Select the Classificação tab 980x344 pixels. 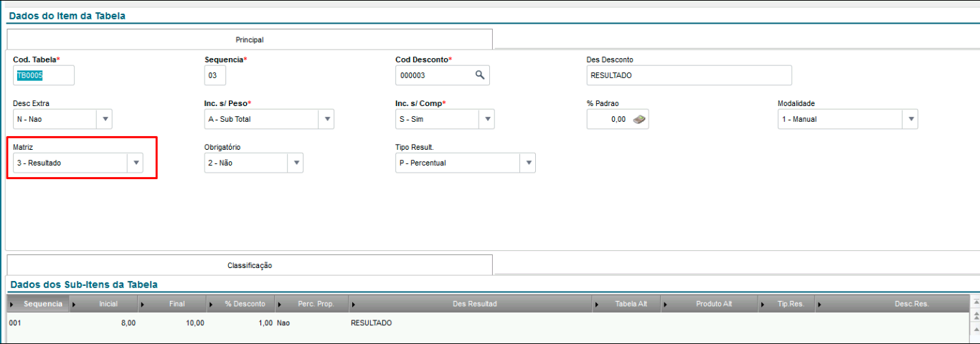[250, 265]
